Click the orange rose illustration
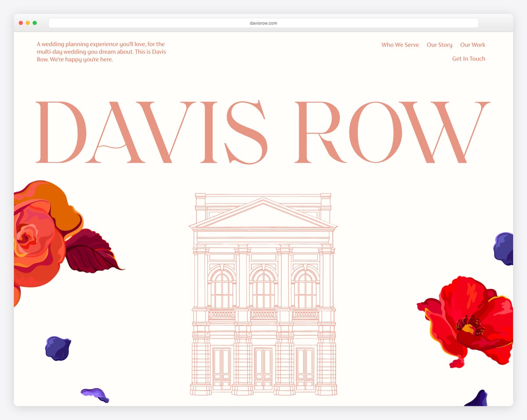The width and height of the screenshot is (527, 420). 40,228
